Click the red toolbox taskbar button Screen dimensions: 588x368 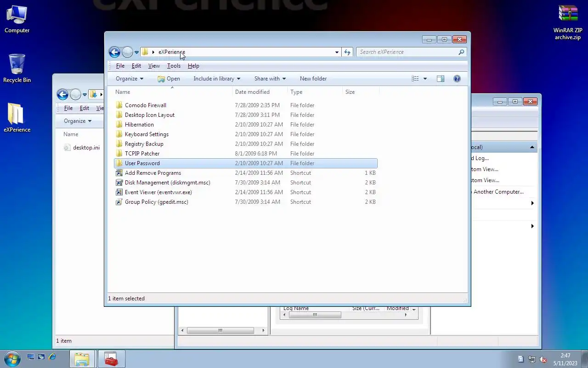click(111, 359)
